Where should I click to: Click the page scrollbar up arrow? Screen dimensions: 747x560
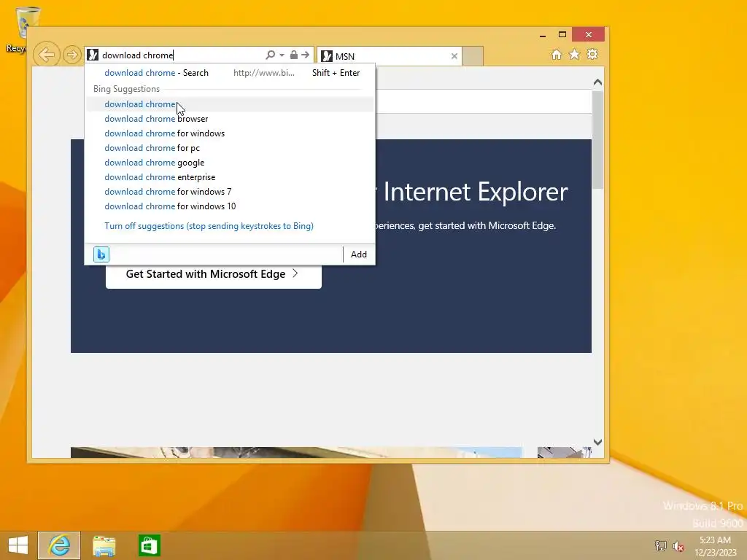(597, 82)
